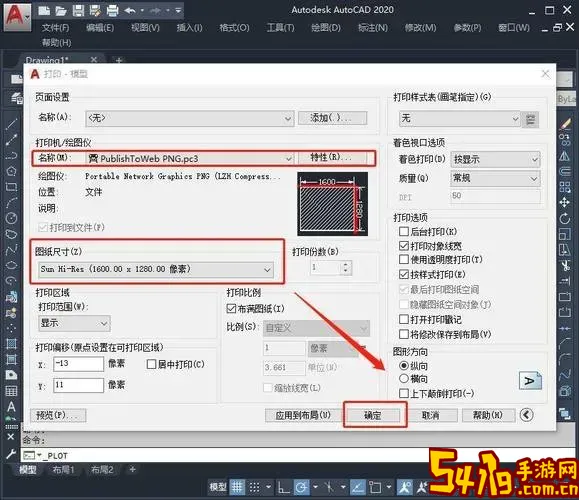Toggle grid display in status bar
Image resolution: width=579 pixels, height=500 pixels.
(237, 487)
